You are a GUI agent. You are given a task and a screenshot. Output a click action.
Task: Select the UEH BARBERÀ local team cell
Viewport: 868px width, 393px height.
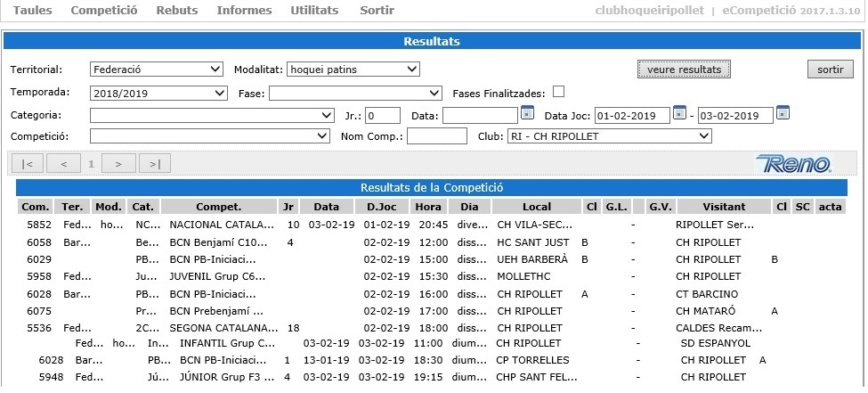point(532,258)
